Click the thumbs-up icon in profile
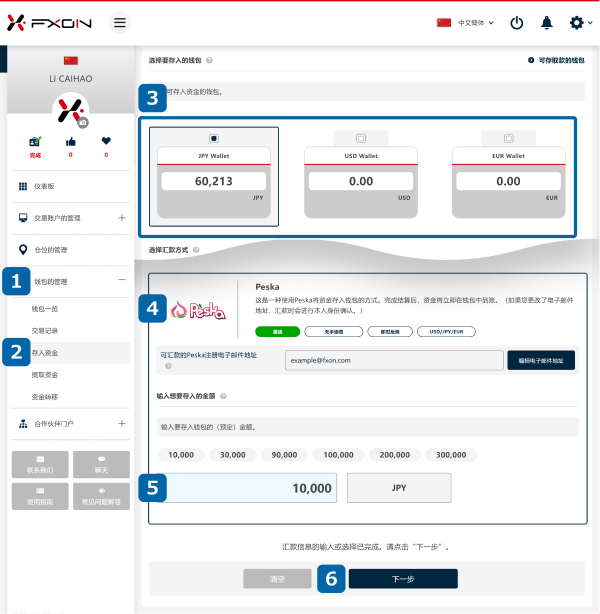The image size is (600, 614). (70, 141)
